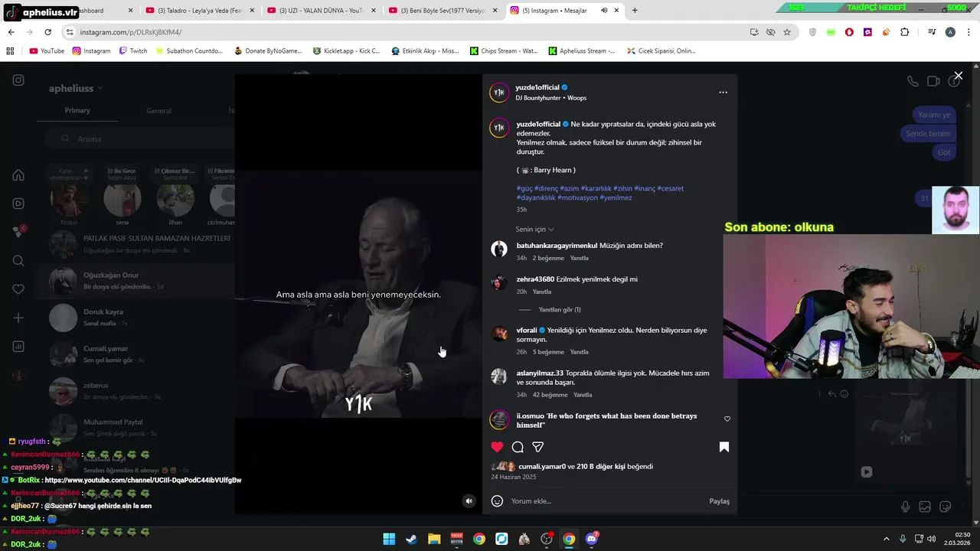Image resolution: width=980 pixels, height=551 pixels.
Task: Open vforali's commenter avatar
Action: click(x=499, y=334)
